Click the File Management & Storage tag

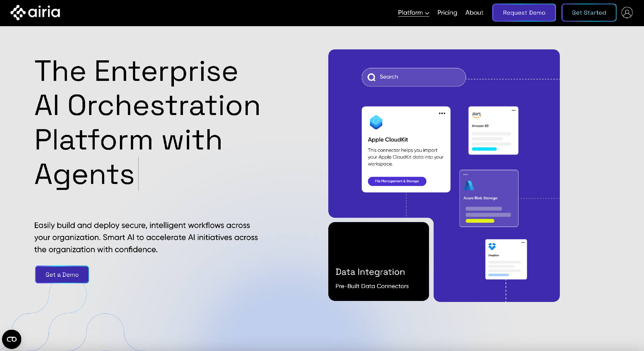click(397, 181)
